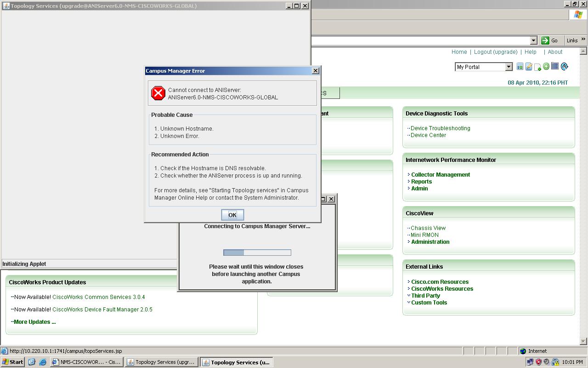Expand Collector Management item

440,175
